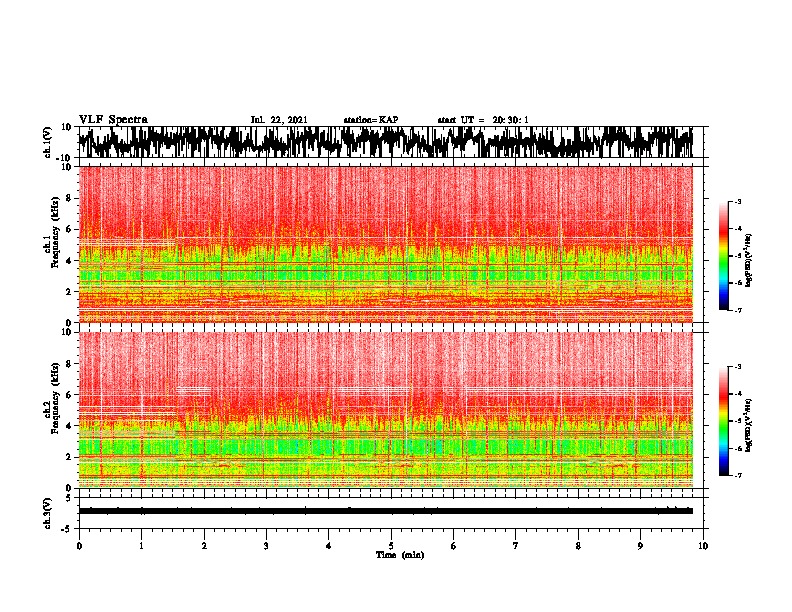
Task: Click time axis tick label "1"
Action: click(141, 546)
